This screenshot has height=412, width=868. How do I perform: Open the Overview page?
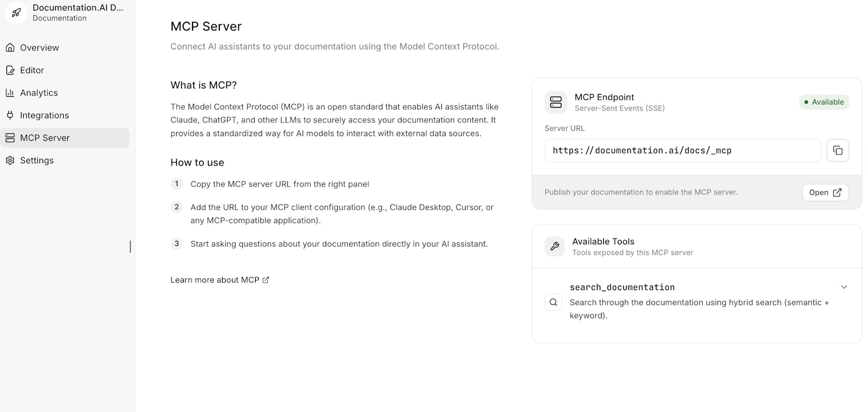(39, 48)
